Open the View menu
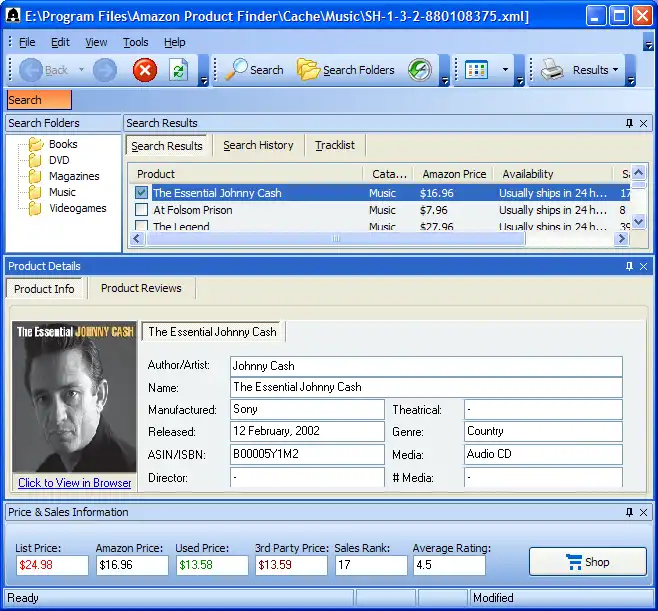Image resolution: width=658 pixels, height=611 pixels. tap(96, 42)
